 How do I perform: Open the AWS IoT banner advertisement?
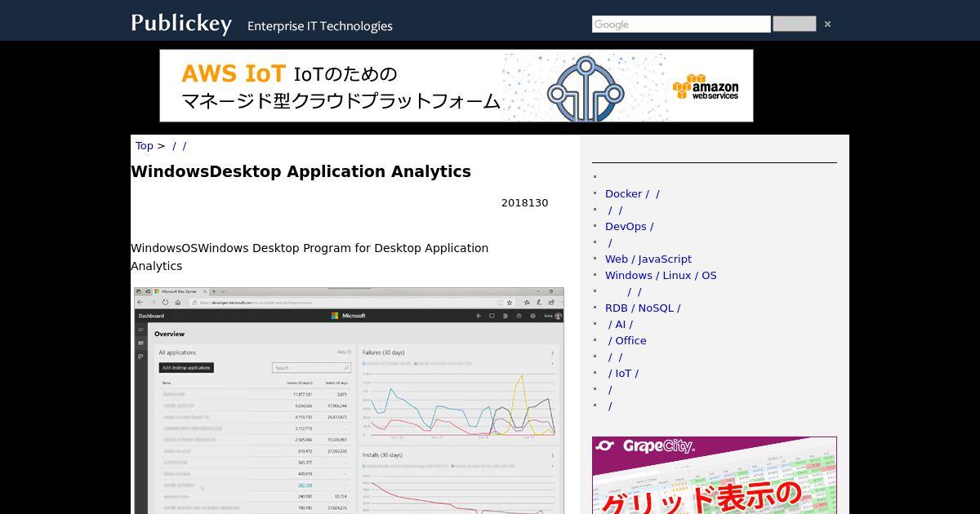click(x=457, y=86)
